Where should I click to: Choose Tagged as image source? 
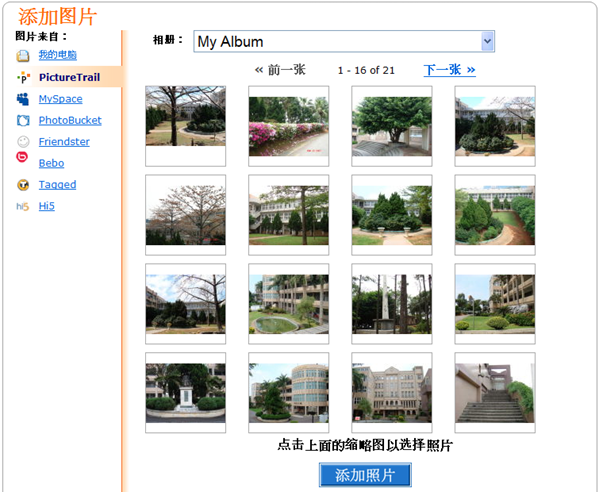57,184
